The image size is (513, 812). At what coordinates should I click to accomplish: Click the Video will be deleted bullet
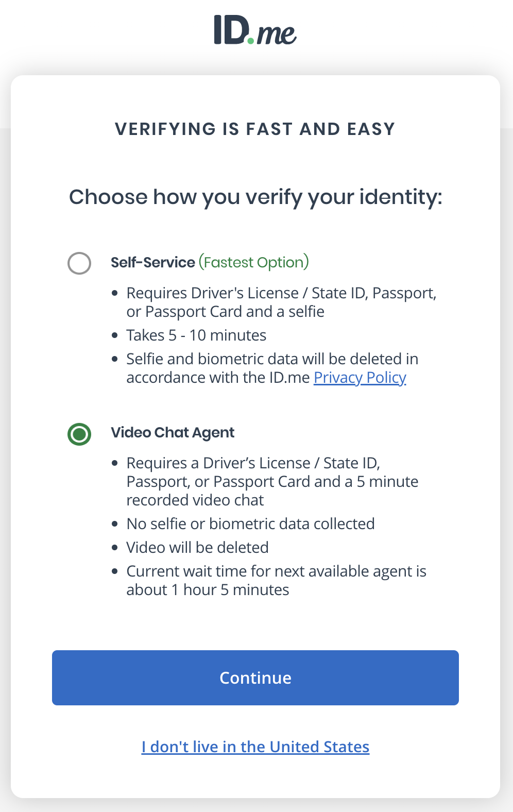pyautogui.click(x=197, y=547)
